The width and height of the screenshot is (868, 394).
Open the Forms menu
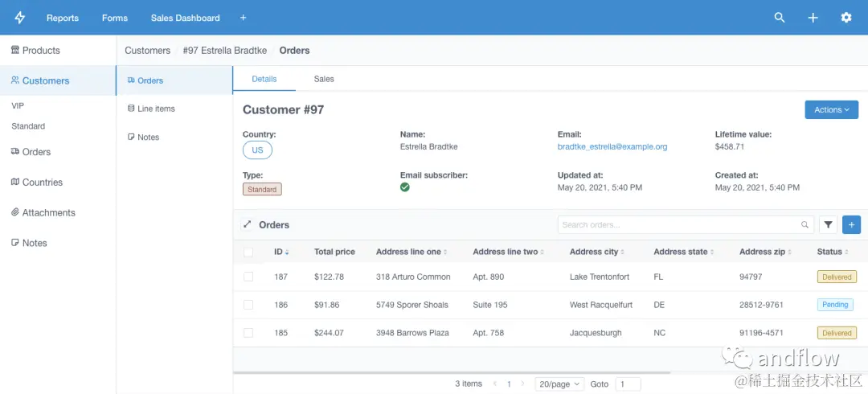click(x=115, y=18)
